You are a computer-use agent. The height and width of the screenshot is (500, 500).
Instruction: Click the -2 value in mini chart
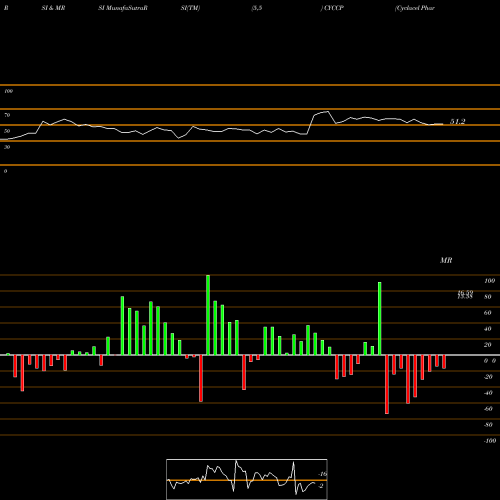(x=320, y=486)
